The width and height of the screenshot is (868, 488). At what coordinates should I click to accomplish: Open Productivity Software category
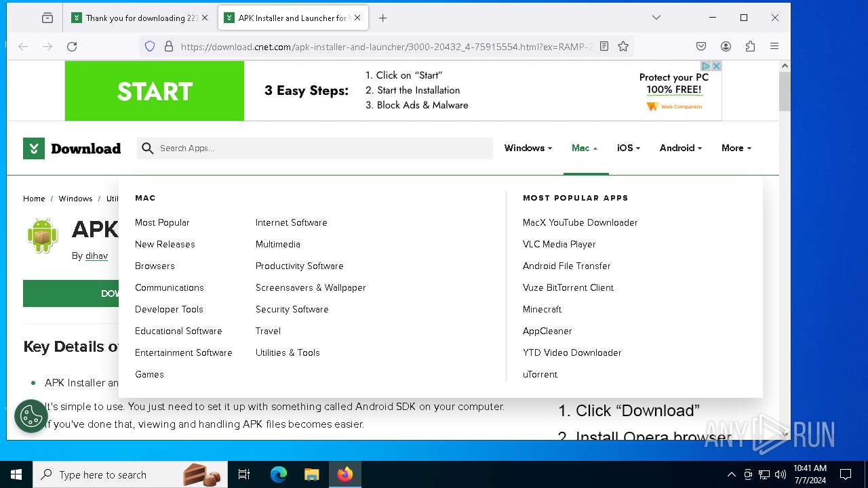tap(300, 266)
